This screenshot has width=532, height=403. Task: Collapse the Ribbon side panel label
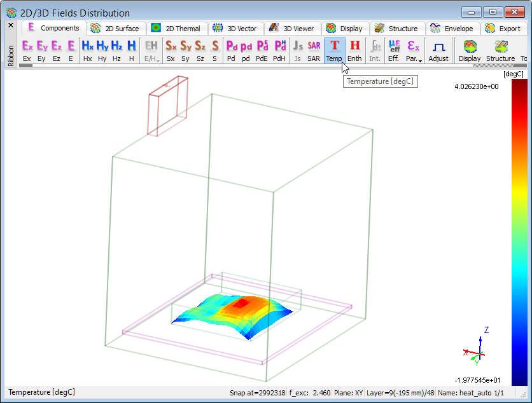click(10, 51)
